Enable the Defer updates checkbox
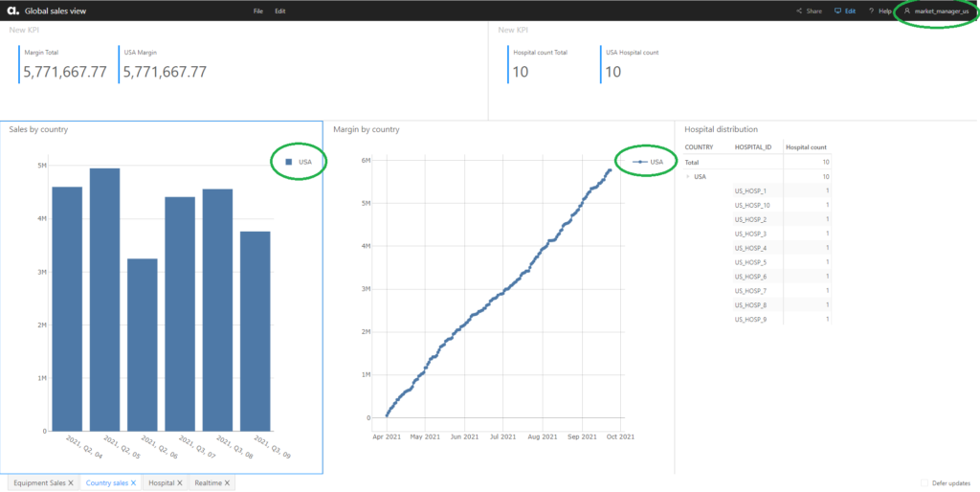The width and height of the screenshot is (980, 492). click(924, 483)
